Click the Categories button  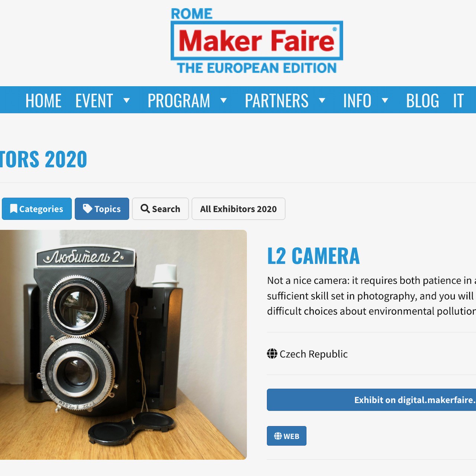tap(36, 209)
